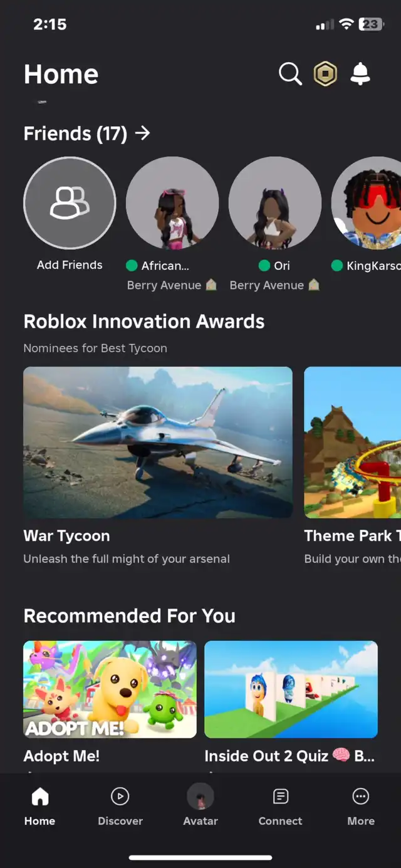This screenshot has width=401, height=868.
Task: Open Inside Out 2 Quiz thumbnail
Action: click(x=291, y=689)
